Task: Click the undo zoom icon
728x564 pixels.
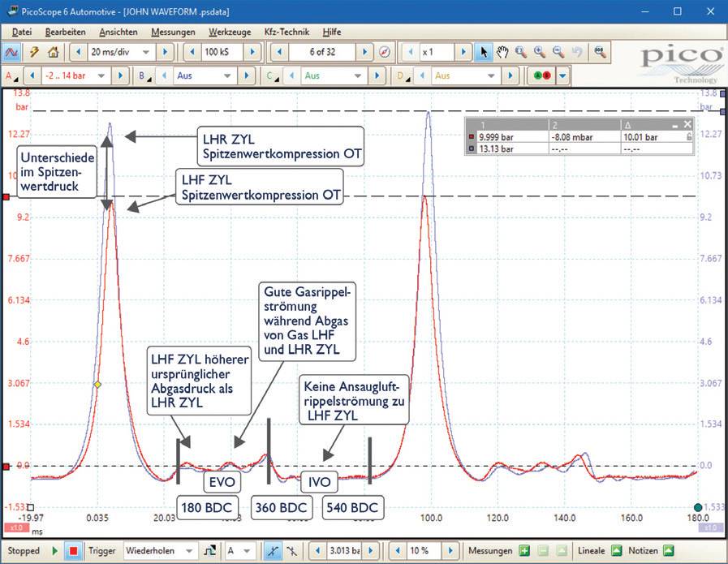Action: click(x=577, y=52)
